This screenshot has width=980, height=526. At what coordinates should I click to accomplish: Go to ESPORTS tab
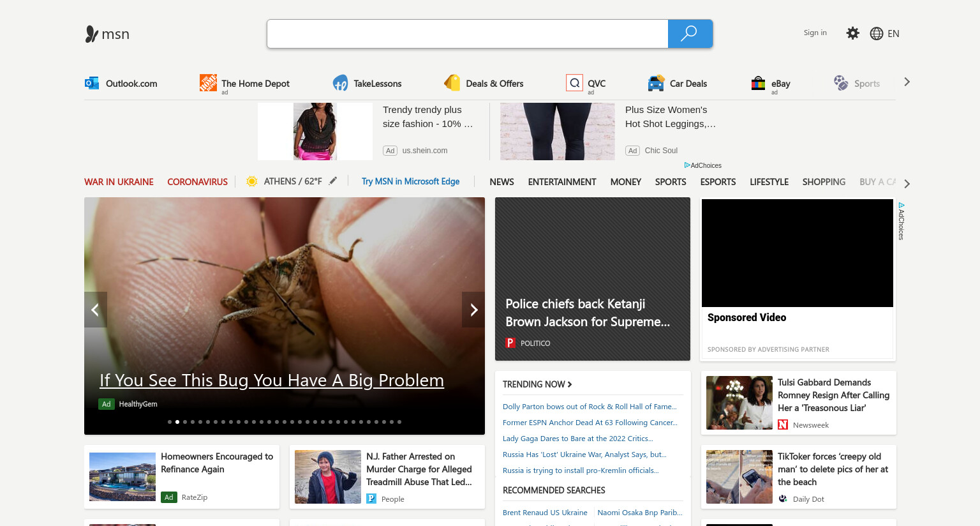coord(718,182)
